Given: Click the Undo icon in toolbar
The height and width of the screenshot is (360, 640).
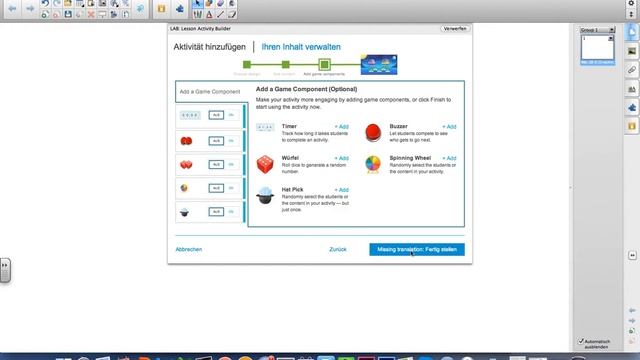Looking at the screenshot, I should pyautogui.click(x=45, y=4).
